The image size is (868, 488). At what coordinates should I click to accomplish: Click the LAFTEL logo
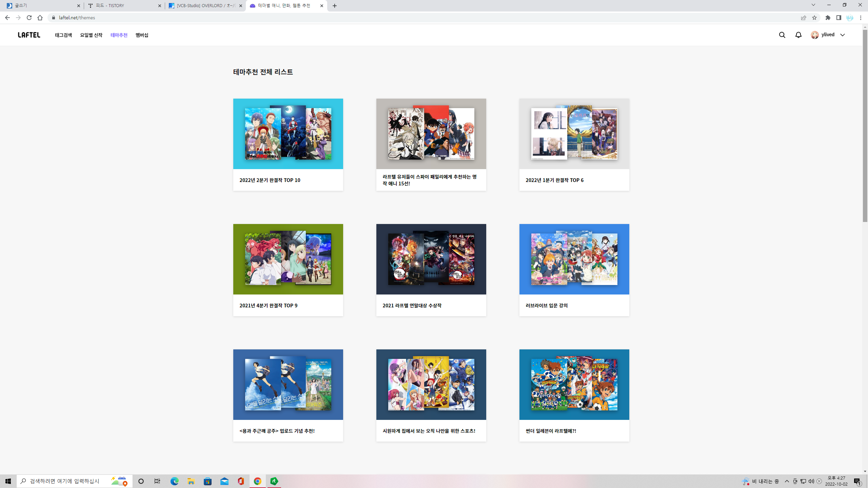coord(29,35)
